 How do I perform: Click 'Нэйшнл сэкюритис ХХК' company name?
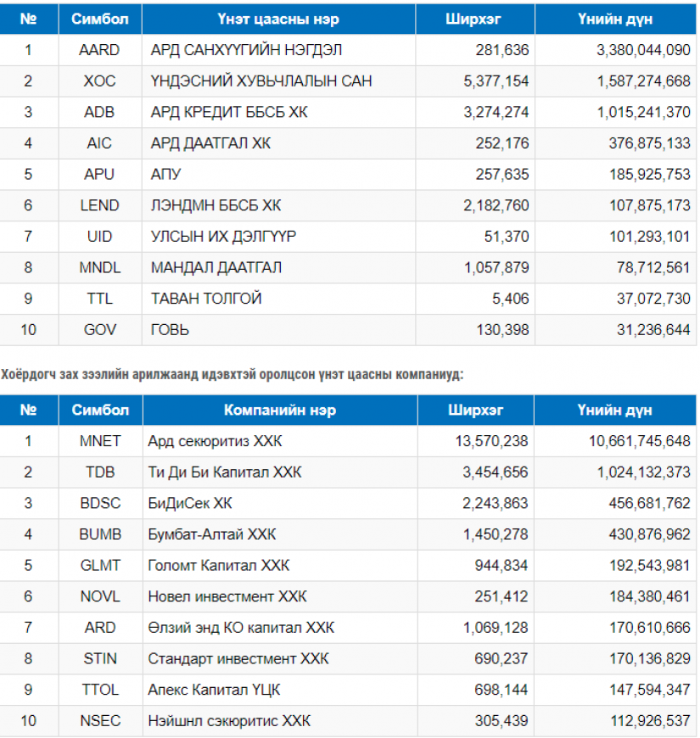[229, 720]
